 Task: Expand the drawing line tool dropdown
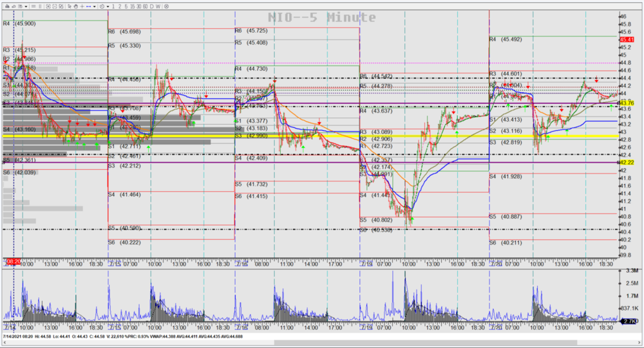click(x=95, y=6)
